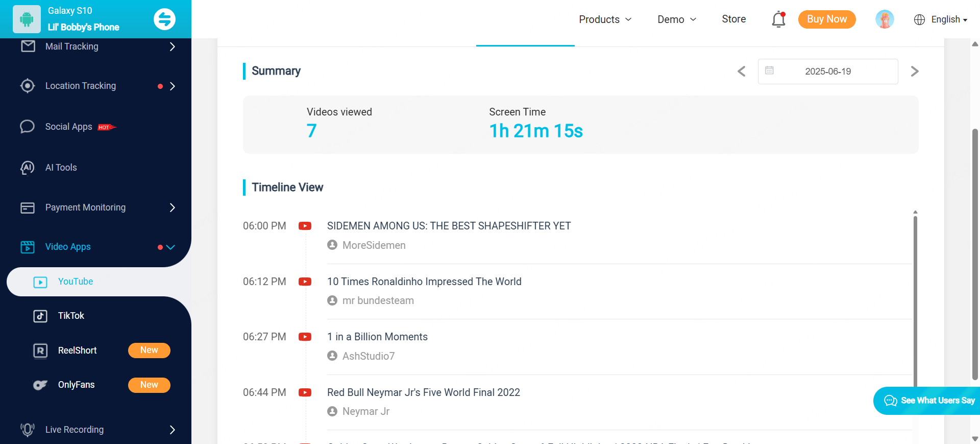
Task: Click the calendar icon in date field
Action: pyautogui.click(x=769, y=71)
